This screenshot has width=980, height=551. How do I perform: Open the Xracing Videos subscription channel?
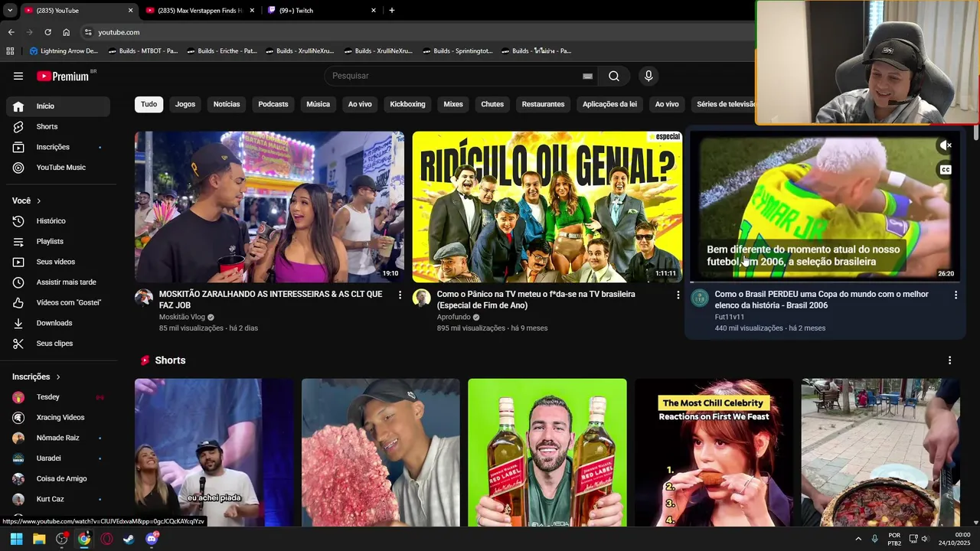point(58,418)
